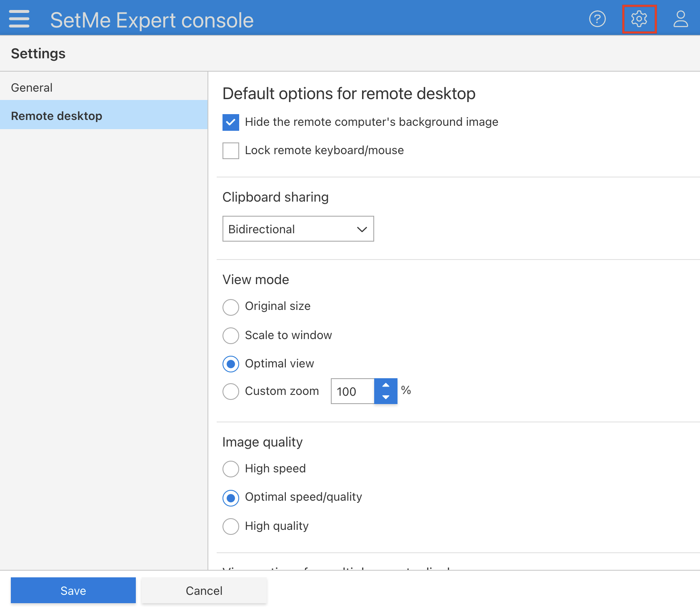Select Custom zoom view mode

[x=230, y=392]
